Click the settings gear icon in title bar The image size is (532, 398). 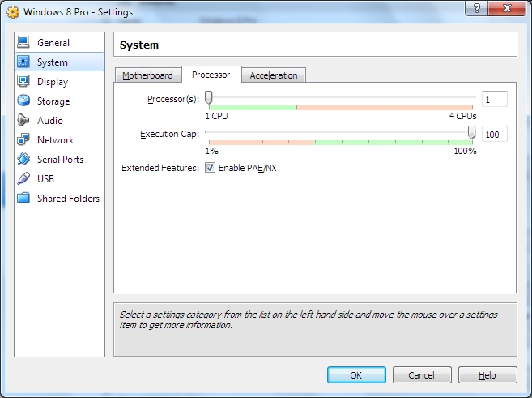pyautogui.click(x=13, y=12)
